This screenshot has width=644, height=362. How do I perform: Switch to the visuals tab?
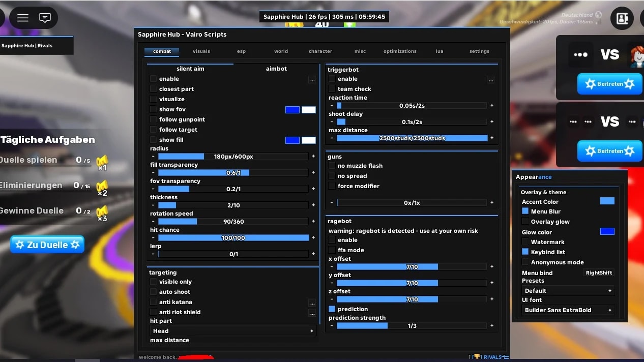(201, 51)
